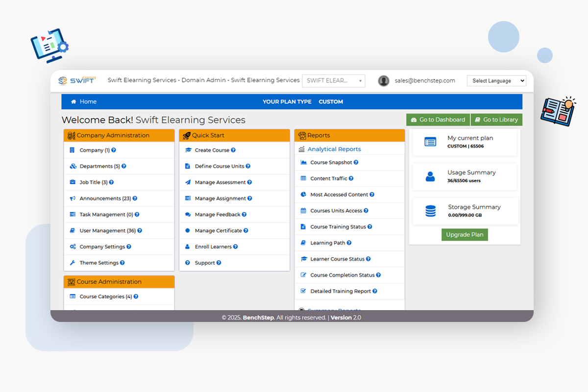Click the sales@benchstep.com account text
Image resolution: width=588 pixels, height=392 pixels.
[425, 81]
